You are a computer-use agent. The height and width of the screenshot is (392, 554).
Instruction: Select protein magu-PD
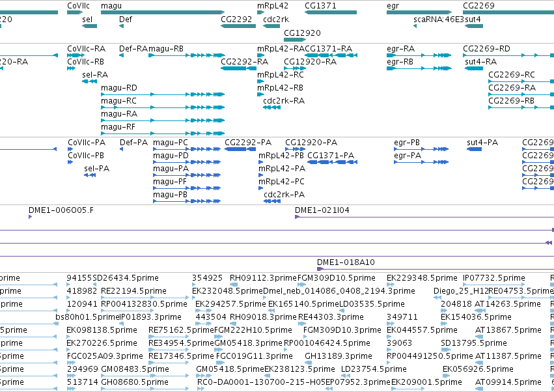(x=171, y=156)
